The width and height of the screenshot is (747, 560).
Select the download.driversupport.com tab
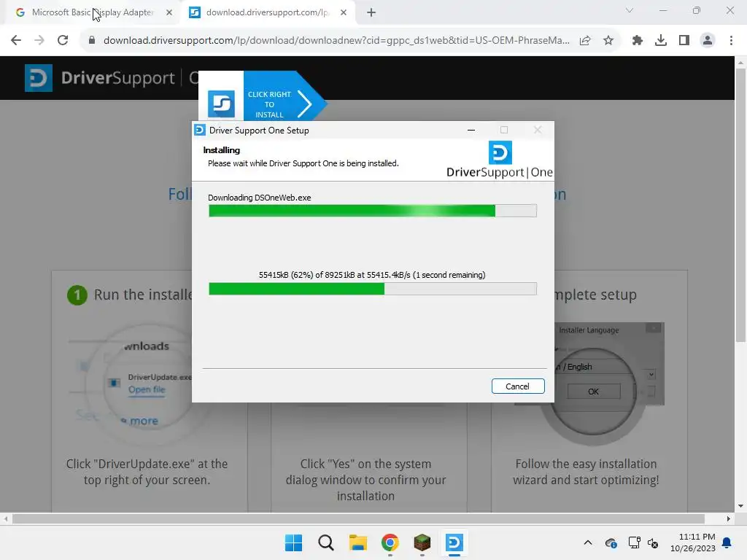click(x=268, y=12)
